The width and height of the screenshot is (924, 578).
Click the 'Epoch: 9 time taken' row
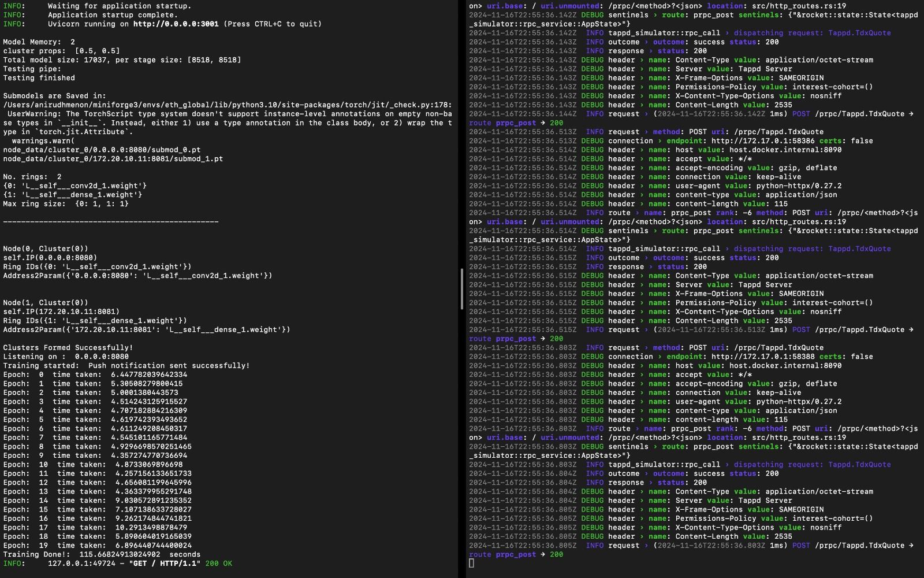[95, 455]
